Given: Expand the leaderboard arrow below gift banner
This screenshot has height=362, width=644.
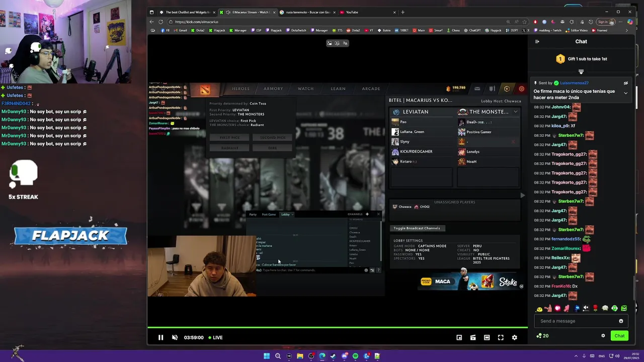Looking at the screenshot, I should (581, 72).
